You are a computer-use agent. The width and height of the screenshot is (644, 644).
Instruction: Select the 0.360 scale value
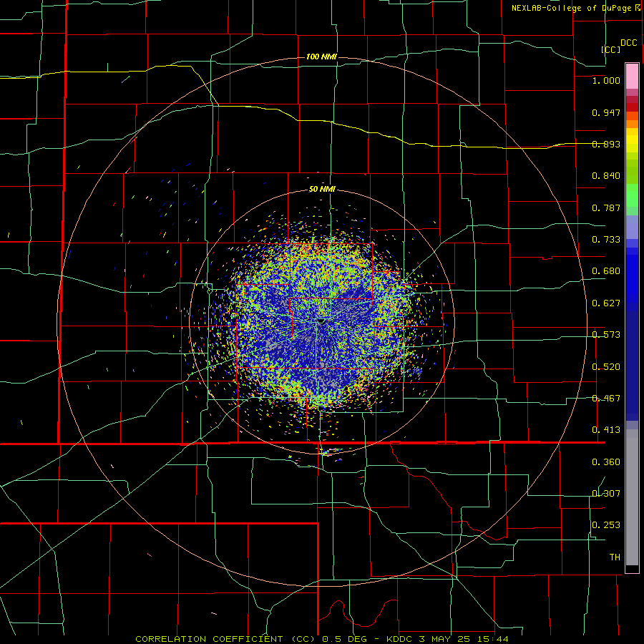[x=606, y=462]
